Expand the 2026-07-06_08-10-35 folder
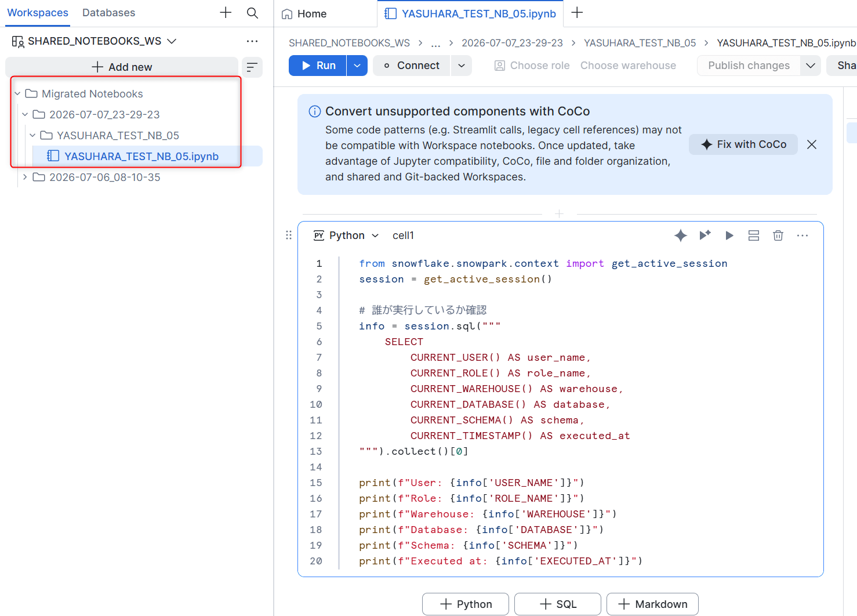857x616 pixels. click(x=25, y=177)
